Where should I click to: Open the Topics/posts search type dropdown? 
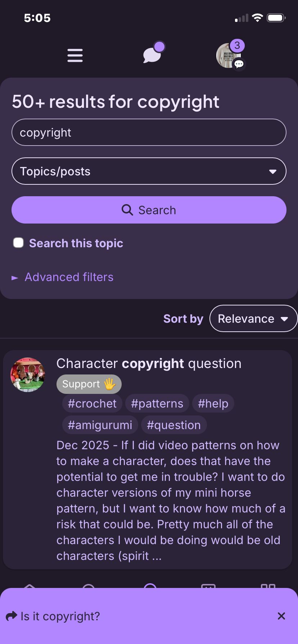(149, 171)
